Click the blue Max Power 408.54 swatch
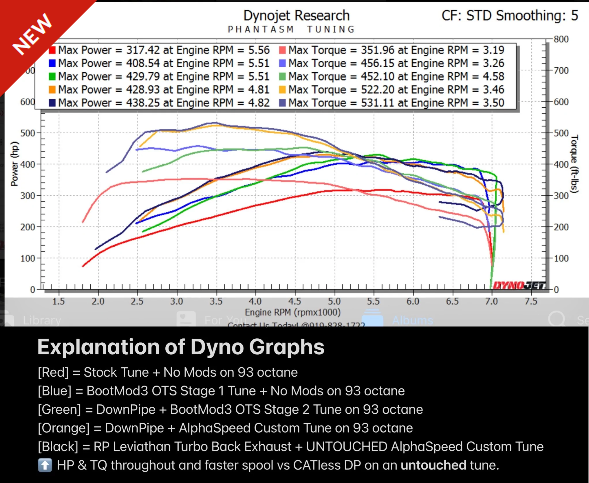589x483 pixels. point(52,63)
